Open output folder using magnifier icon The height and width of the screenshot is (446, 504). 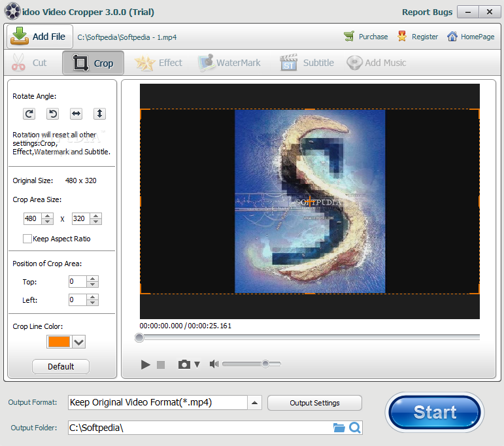[355, 428]
